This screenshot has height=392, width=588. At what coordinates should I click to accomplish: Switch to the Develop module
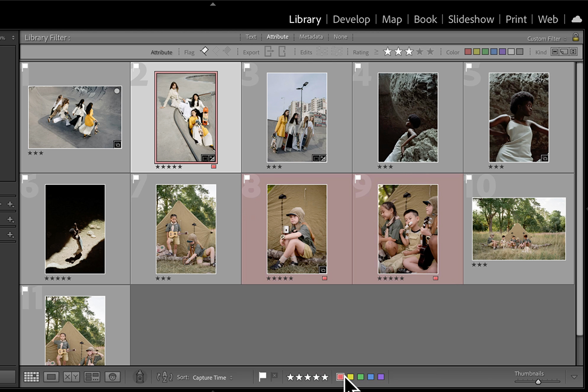click(x=351, y=19)
